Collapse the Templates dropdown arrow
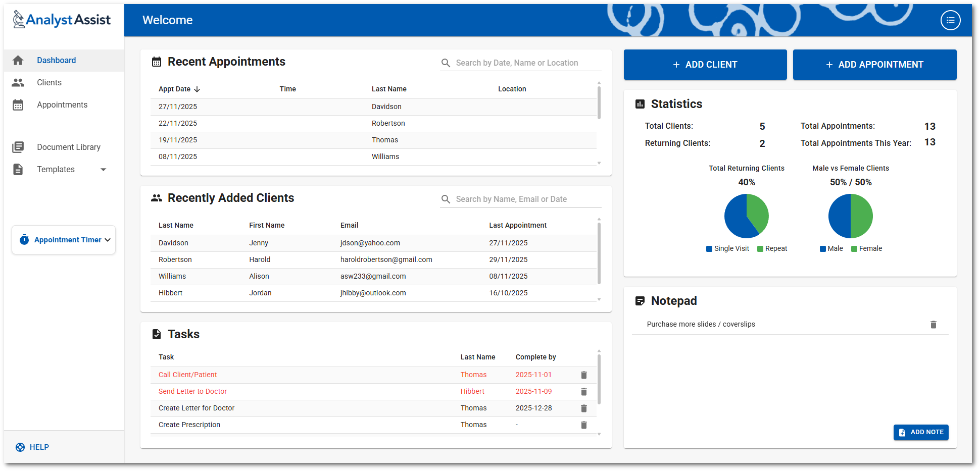 point(104,170)
